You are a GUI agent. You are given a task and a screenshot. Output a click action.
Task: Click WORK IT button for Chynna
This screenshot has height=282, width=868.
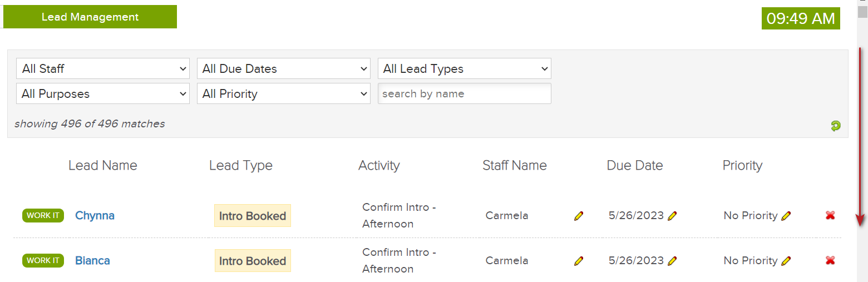[x=43, y=215]
